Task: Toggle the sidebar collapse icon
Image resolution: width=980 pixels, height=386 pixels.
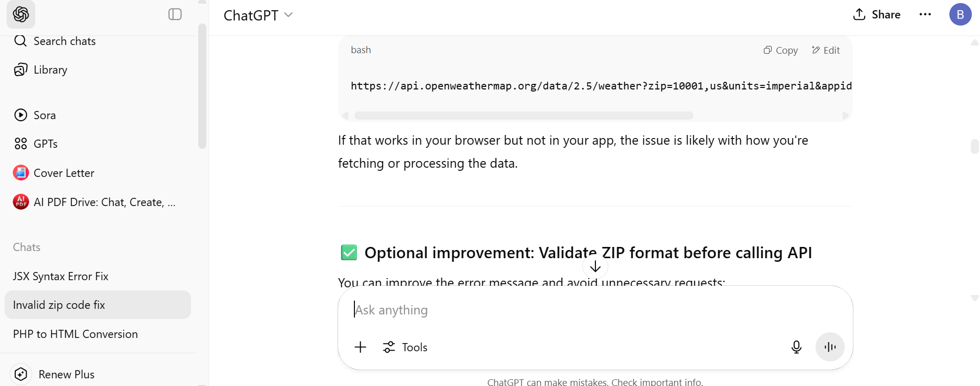Action: [x=175, y=14]
